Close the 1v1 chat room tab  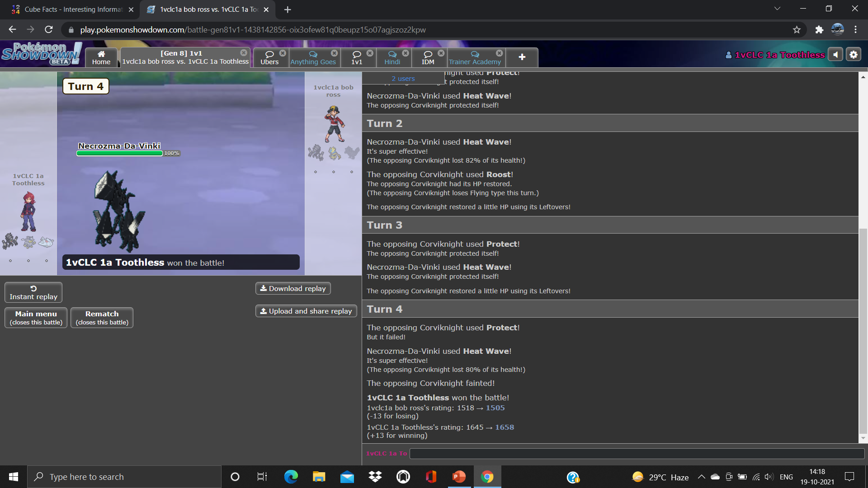(370, 53)
